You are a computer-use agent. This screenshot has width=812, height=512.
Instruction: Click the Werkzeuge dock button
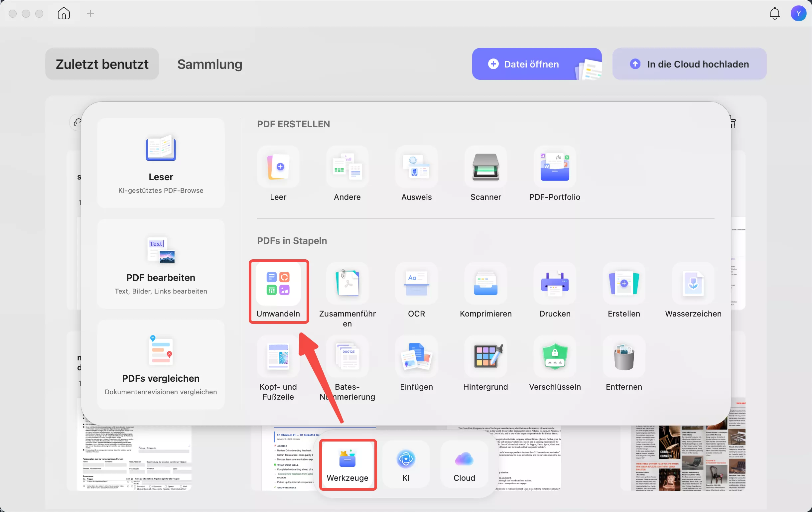[x=347, y=464]
